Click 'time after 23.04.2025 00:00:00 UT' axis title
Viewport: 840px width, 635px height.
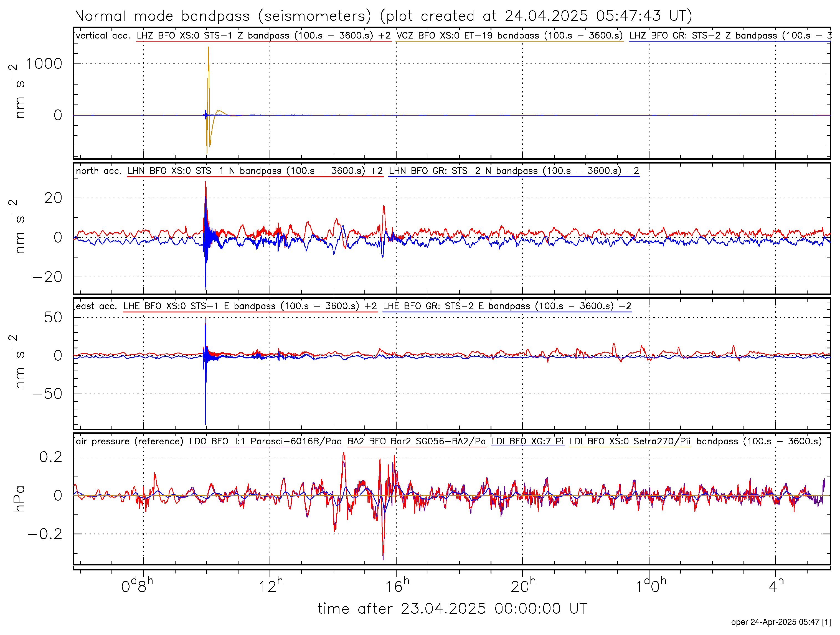pyautogui.click(x=452, y=609)
